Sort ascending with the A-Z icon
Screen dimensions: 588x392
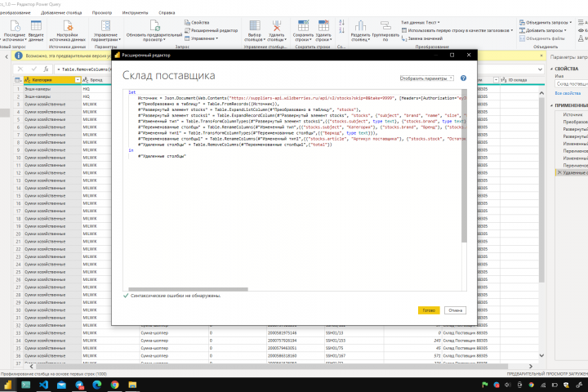341,23
